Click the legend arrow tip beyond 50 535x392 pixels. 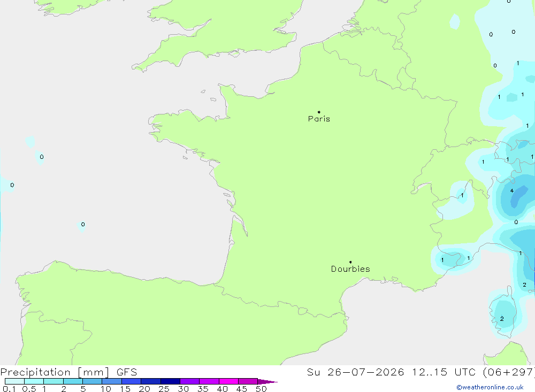click(267, 382)
